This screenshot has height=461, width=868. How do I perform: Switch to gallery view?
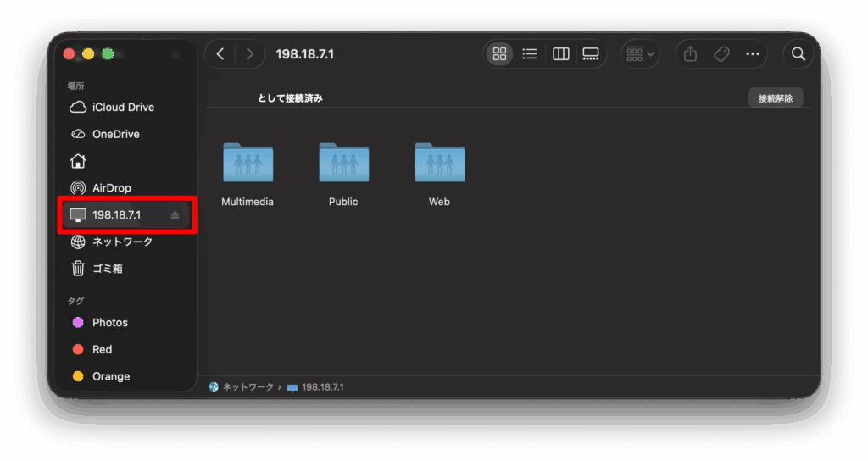(591, 54)
